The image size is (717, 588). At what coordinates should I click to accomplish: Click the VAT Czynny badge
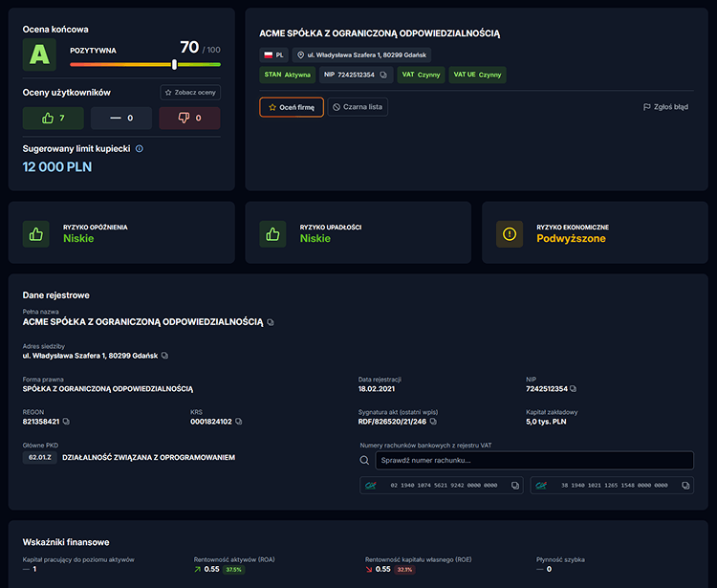pos(421,75)
